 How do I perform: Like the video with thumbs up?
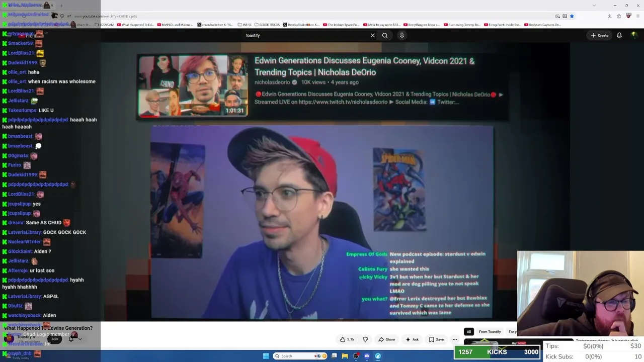[347, 339]
